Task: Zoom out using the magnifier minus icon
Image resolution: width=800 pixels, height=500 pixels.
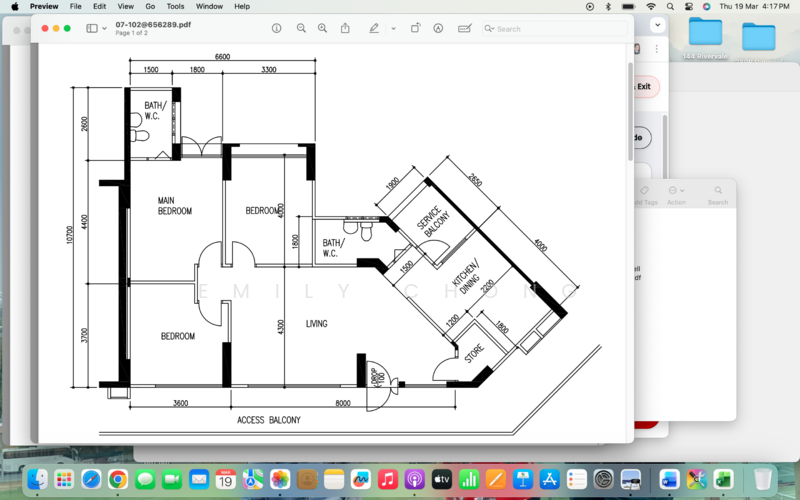Action: (x=301, y=28)
